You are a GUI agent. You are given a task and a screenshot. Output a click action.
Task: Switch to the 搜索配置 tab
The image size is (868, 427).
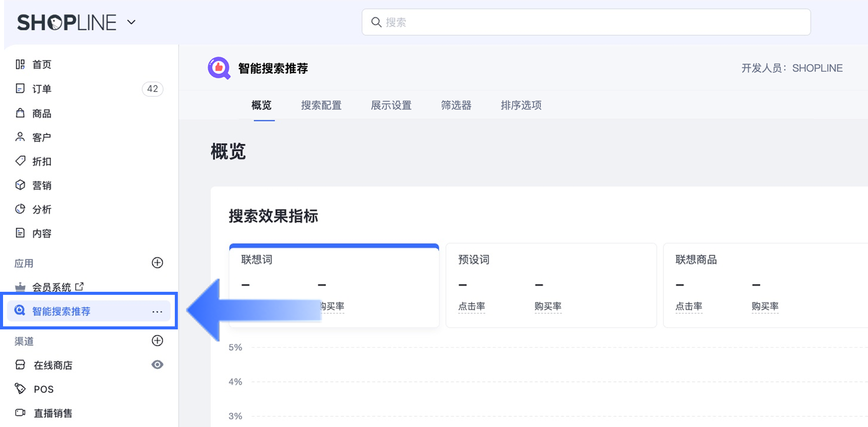(x=321, y=105)
